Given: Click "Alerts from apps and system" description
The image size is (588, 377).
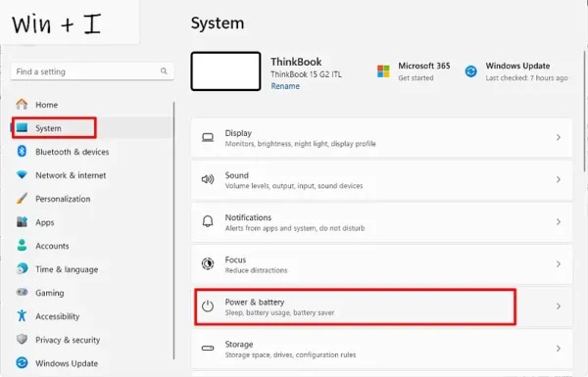Looking at the screenshot, I should click(x=295, y=228).
